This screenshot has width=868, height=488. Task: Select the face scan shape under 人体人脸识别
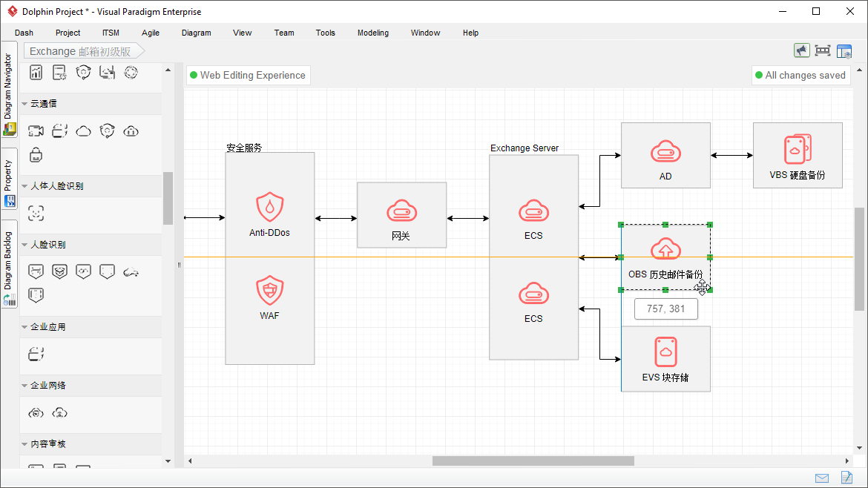[x=36, y=214]
